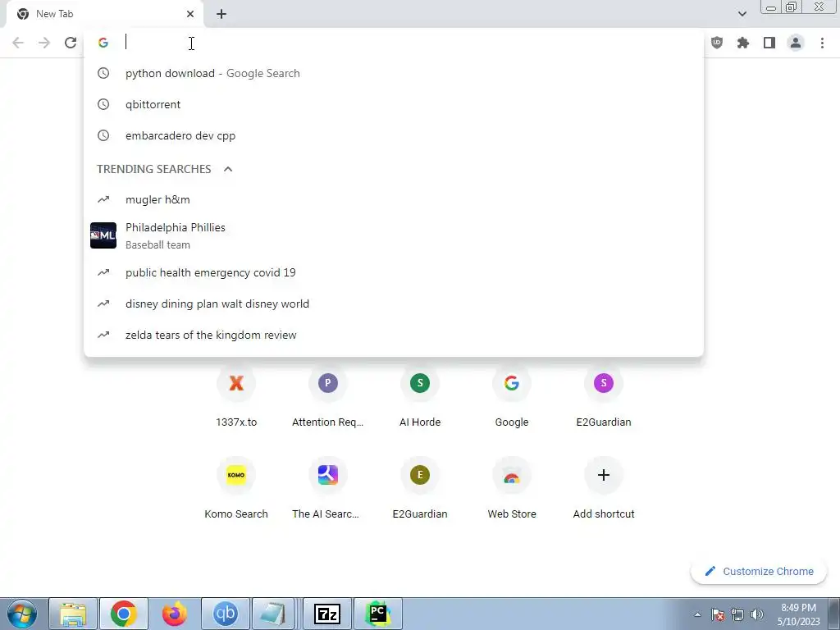Image resolution: width=840 pixels, height=630 pixels.
Task: Choose the 'python download' history suggestion
Action: (394, 73)
